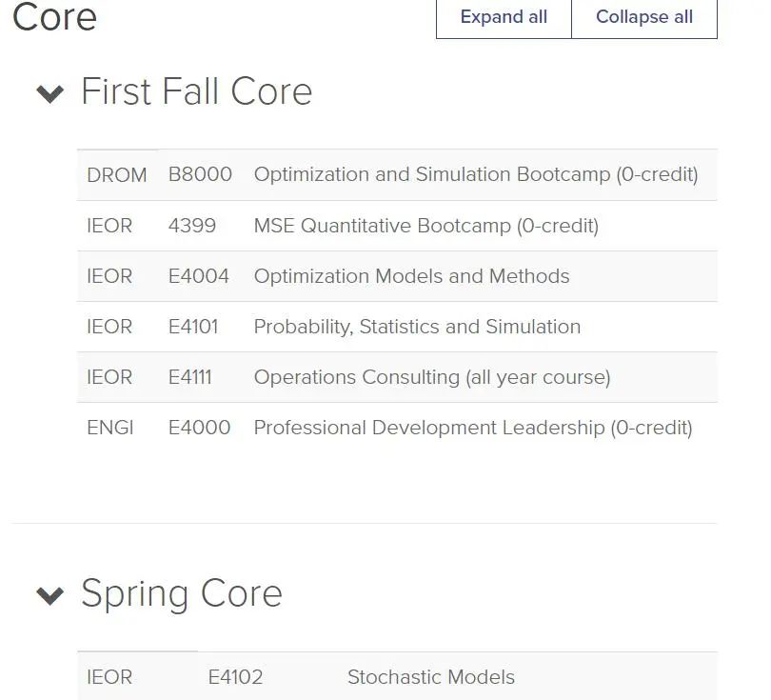Select the Spring Core heading
The width and height of the screenshot is (771, 700).
[182, 594]
